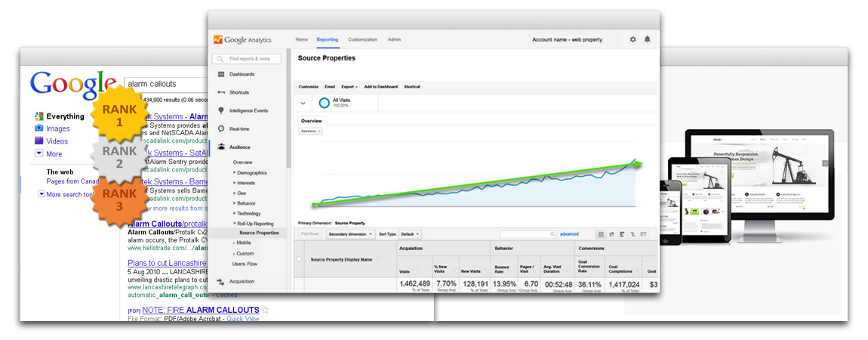Click the Images camera icon in Google
Screen dimensions: 868x340
38,128
